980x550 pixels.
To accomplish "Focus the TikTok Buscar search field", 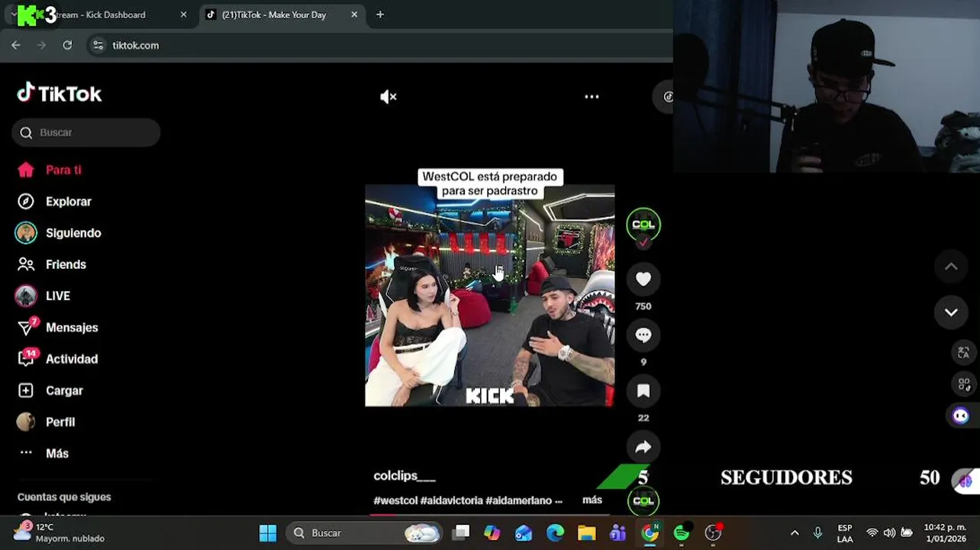I will (x=86, y=132).
